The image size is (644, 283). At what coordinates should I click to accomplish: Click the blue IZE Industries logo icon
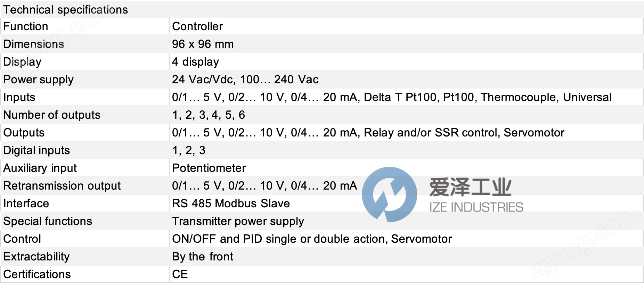pyautogui.click(x=389, y=194)
